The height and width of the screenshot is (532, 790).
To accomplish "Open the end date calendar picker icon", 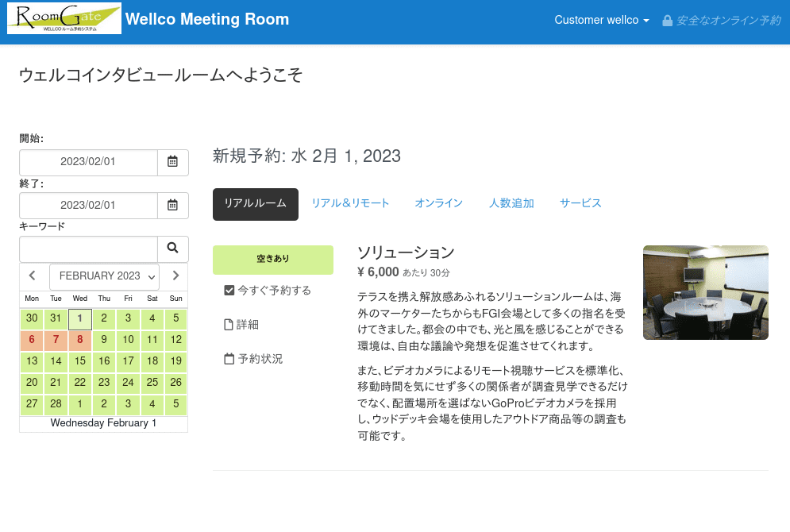I will (x=172, y=205).
